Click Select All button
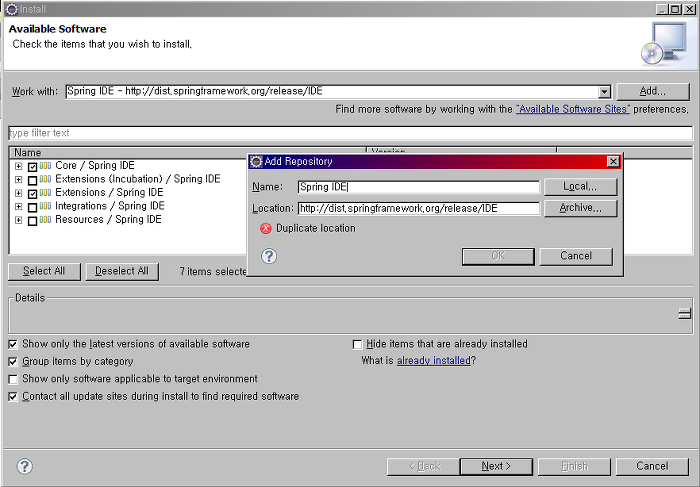 click(x=44, y=271)
